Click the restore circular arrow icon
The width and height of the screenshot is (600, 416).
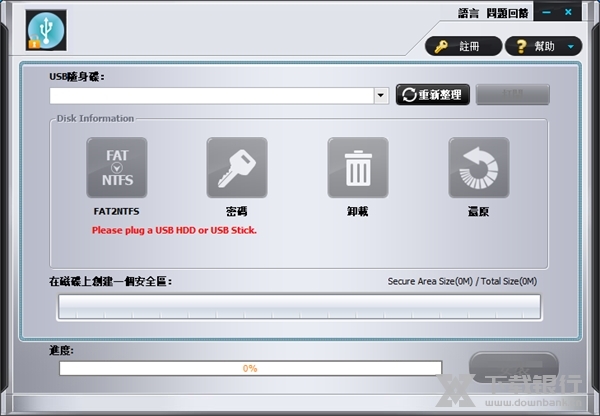(479, 168)
